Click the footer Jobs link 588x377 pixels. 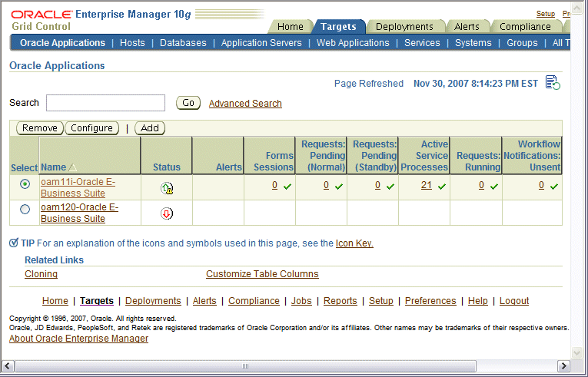pos(301,301)
